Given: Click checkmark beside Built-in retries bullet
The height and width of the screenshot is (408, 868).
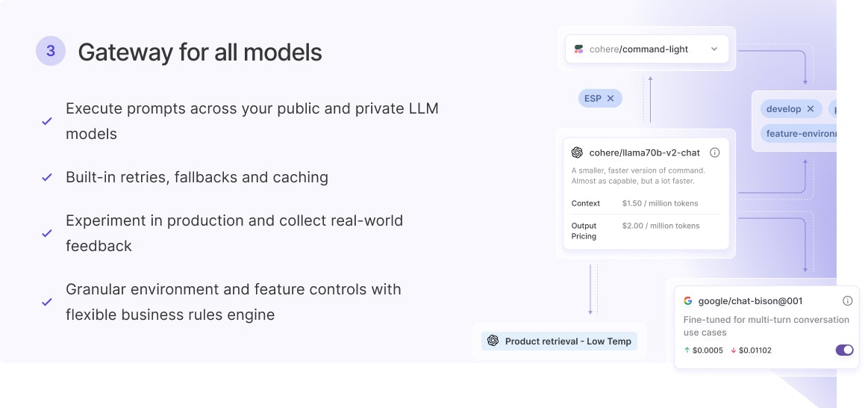Looking at the screenshot, I should pos(47,177).
